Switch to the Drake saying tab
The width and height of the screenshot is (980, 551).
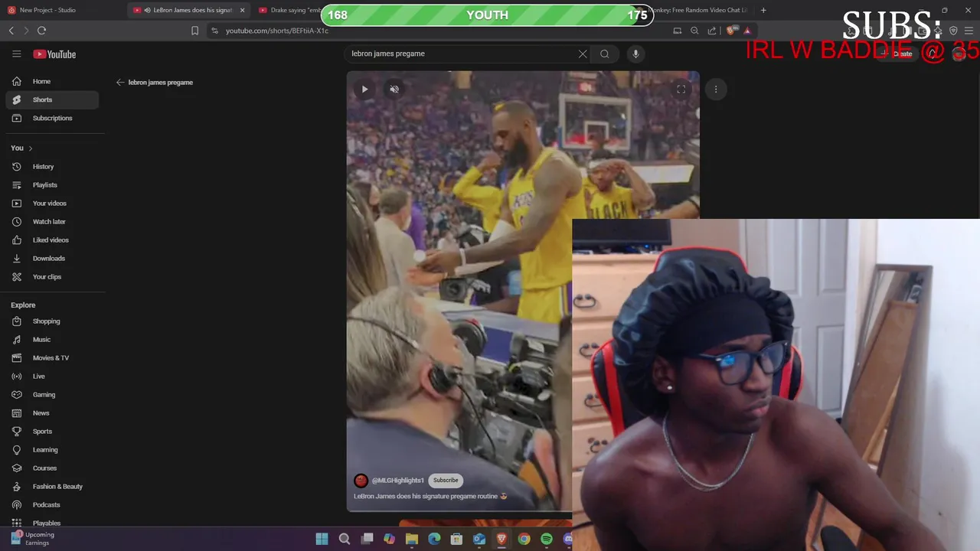[291, 10]
